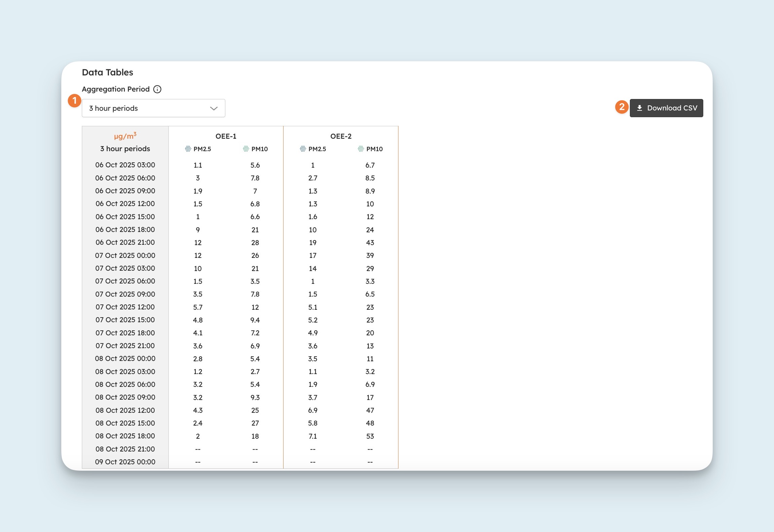Viewport: 774px width, 532px height.
Task: Click the orange step 2 badge
Action: (x=622, y=107)
